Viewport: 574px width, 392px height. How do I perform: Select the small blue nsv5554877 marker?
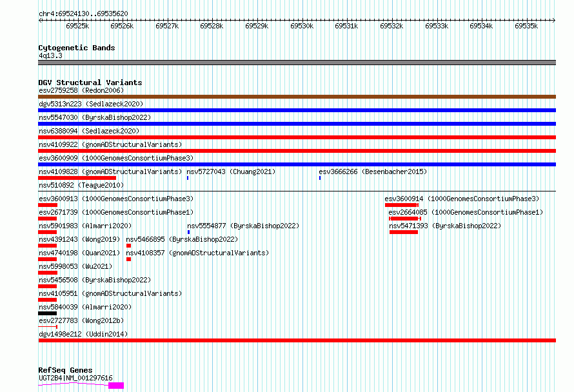(x=188, y=232)
